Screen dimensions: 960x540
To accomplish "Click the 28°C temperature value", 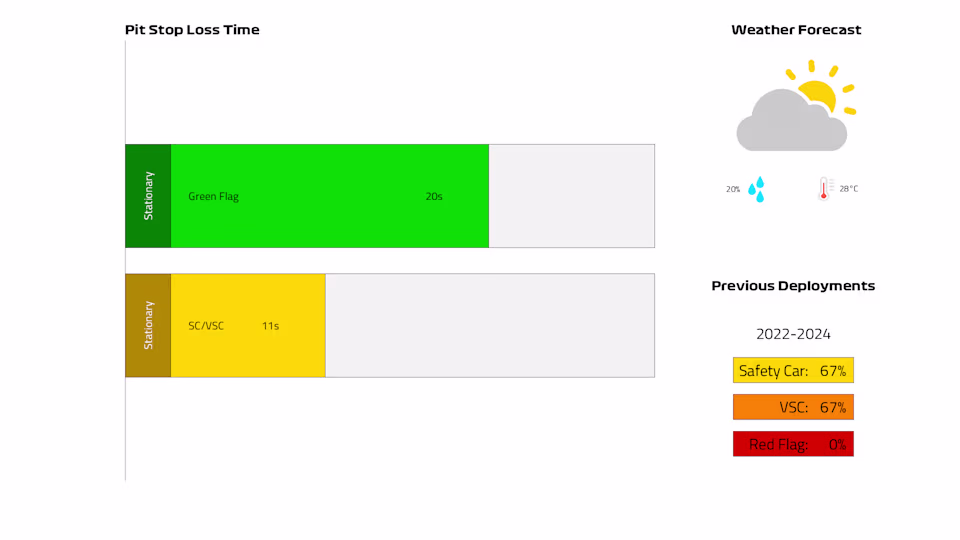I will tap(848, 189).
